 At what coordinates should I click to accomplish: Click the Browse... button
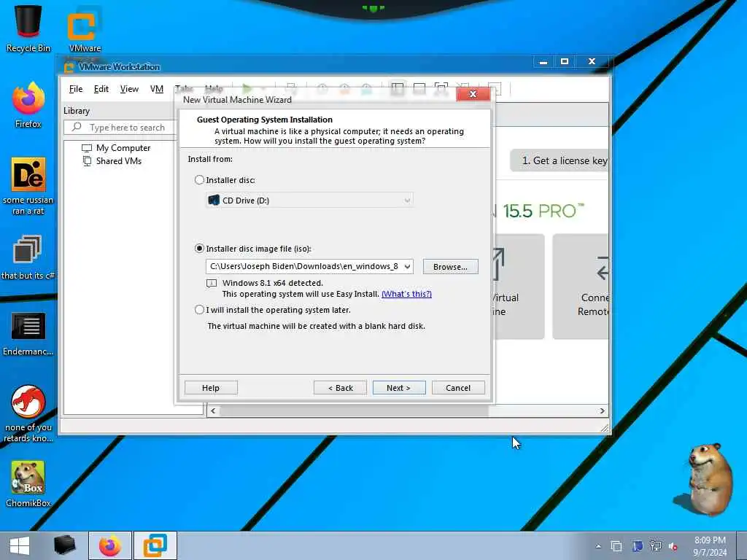pyautogui.click(x=450, y=267)
